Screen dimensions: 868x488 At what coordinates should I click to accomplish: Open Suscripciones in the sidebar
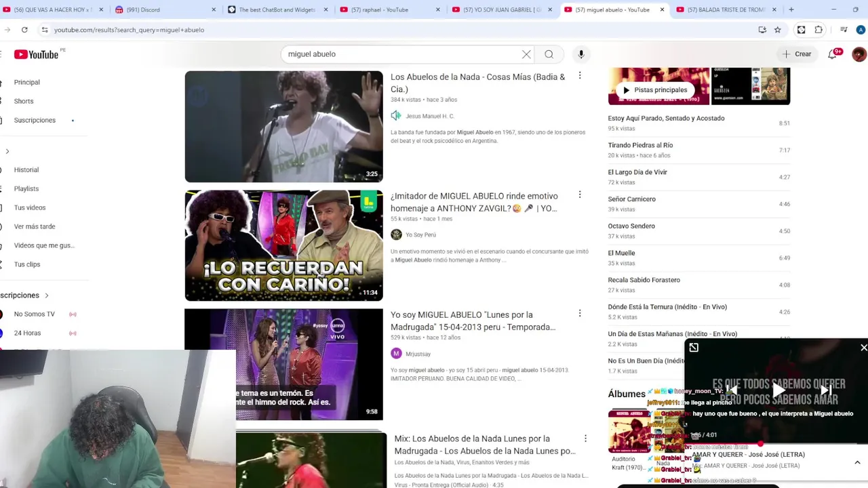point(35,120)
